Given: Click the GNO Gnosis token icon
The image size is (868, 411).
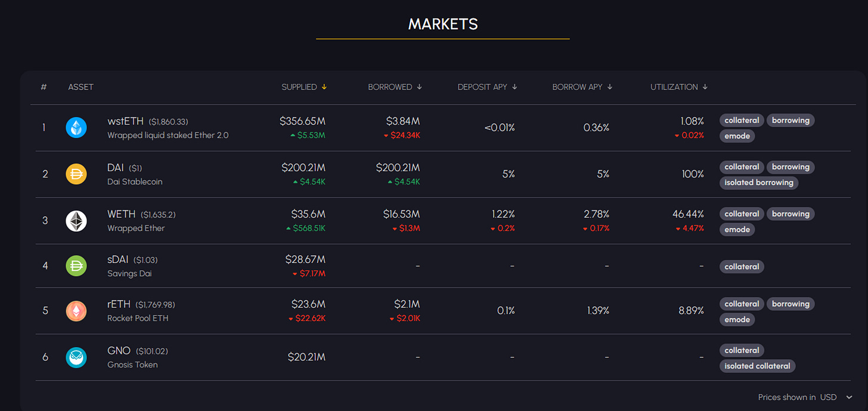Looking at the screenshot, I should (x=76, y=357).
